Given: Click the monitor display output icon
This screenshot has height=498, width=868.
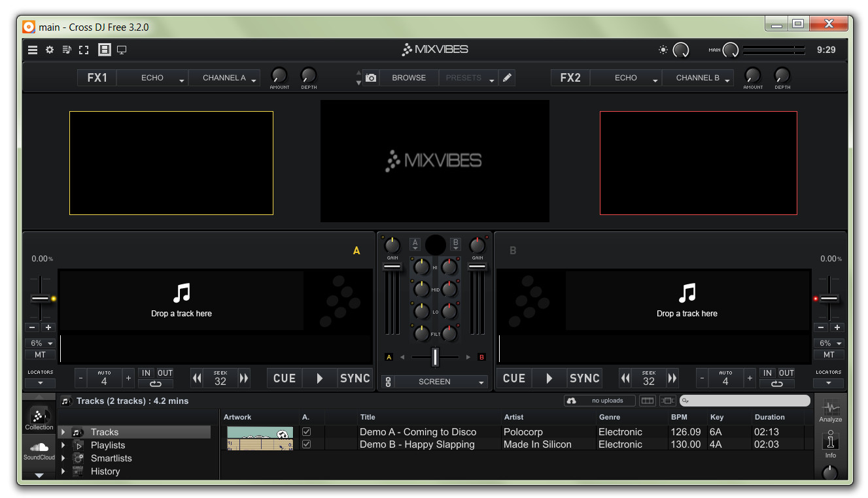Looking at the screenshot, I should [x=122, y=50].
